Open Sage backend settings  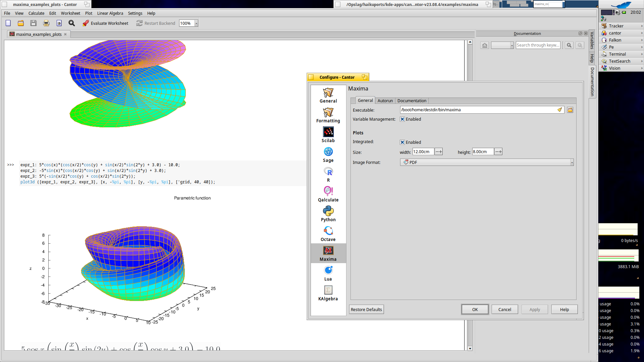(x=328, y=155)
